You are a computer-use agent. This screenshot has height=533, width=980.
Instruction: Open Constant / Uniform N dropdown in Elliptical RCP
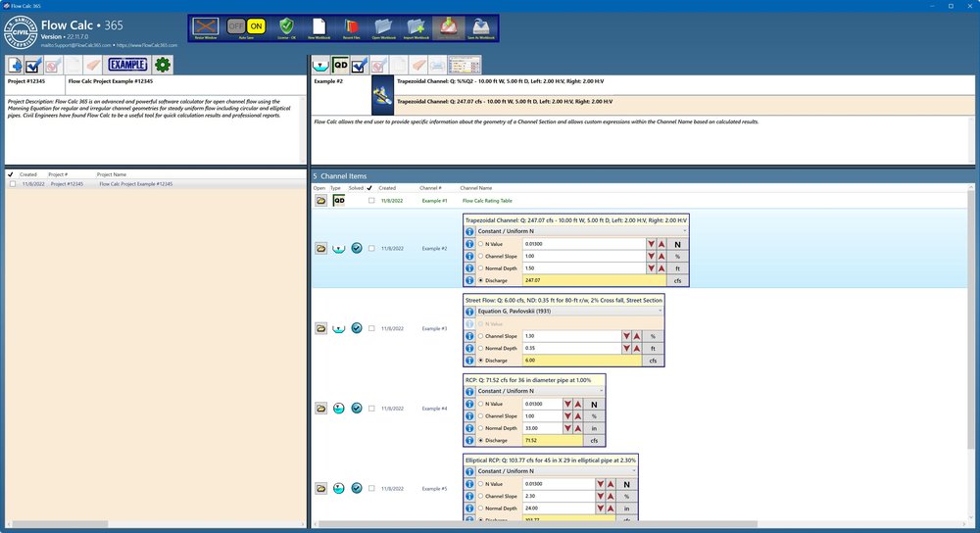pos(557,471)
